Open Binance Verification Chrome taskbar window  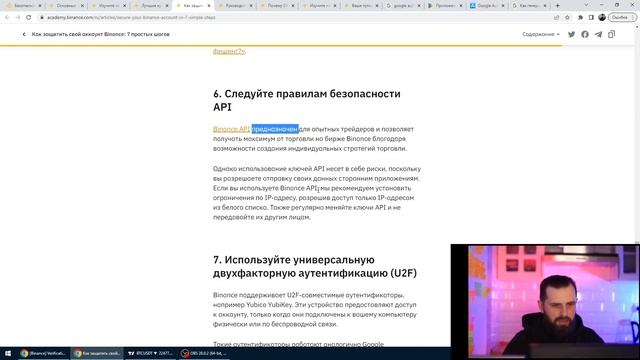43,353
